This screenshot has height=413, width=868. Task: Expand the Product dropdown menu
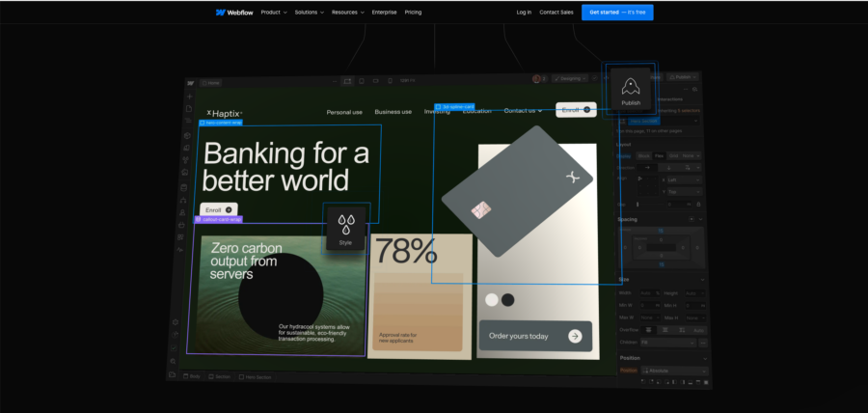(273, 13)
